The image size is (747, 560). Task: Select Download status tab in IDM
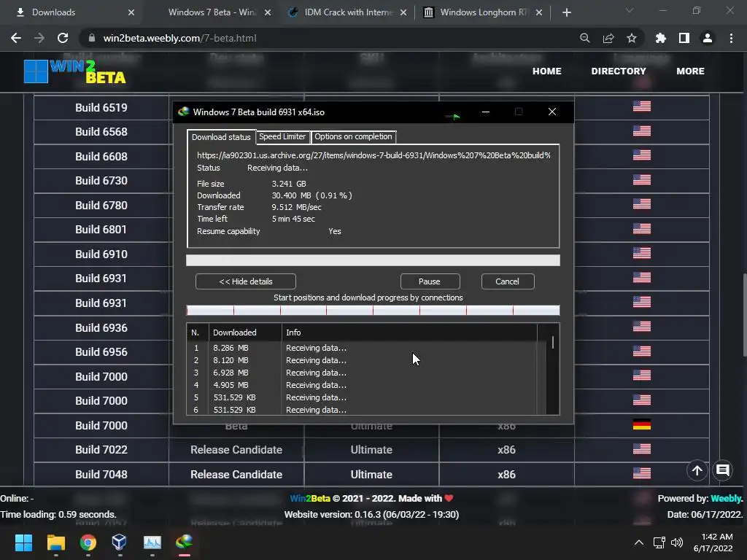[x=221, y=137]
